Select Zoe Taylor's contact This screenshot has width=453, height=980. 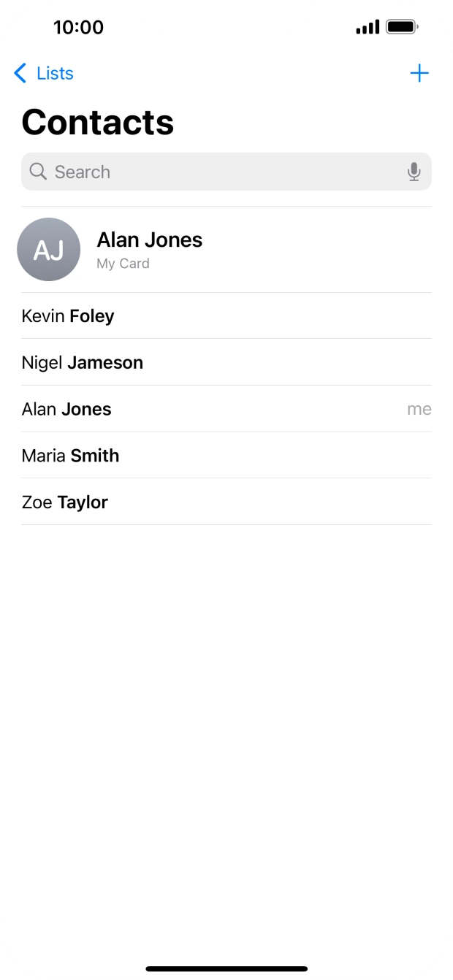tap(65, 502)
